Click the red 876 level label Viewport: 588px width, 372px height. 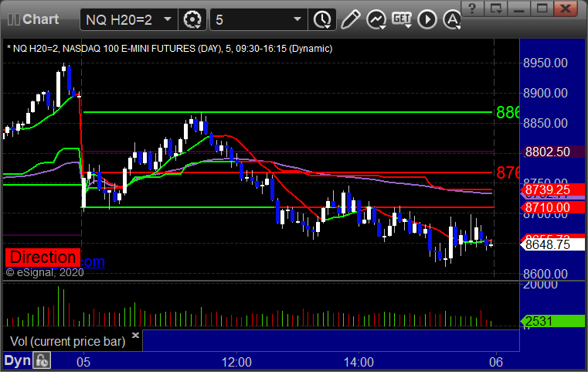coord(508,172)
